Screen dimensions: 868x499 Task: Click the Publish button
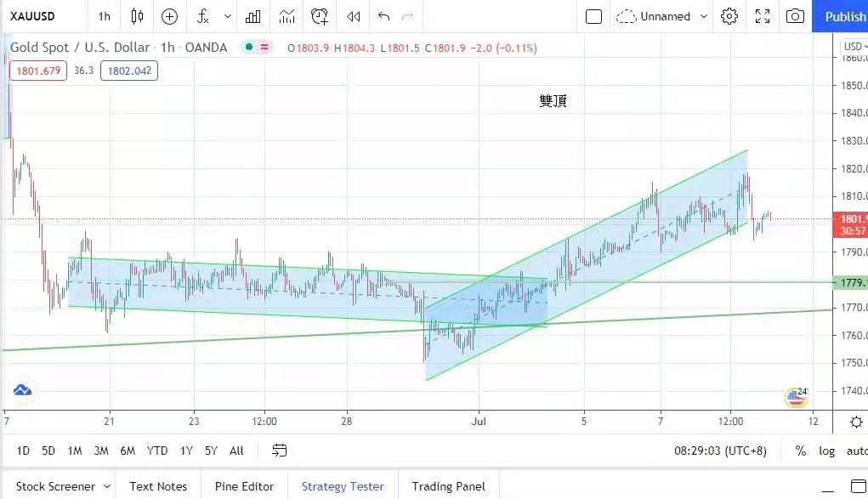[844, 16]
